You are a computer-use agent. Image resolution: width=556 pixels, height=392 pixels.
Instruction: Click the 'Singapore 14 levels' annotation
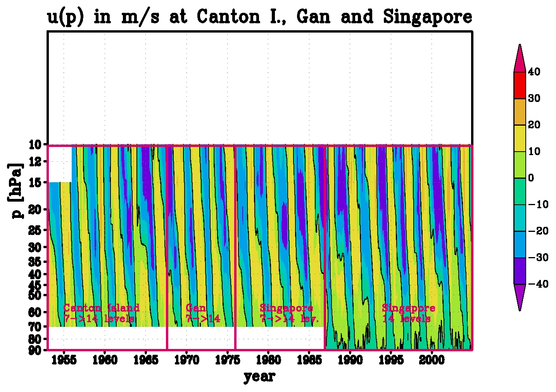click(x=408, y=313)
